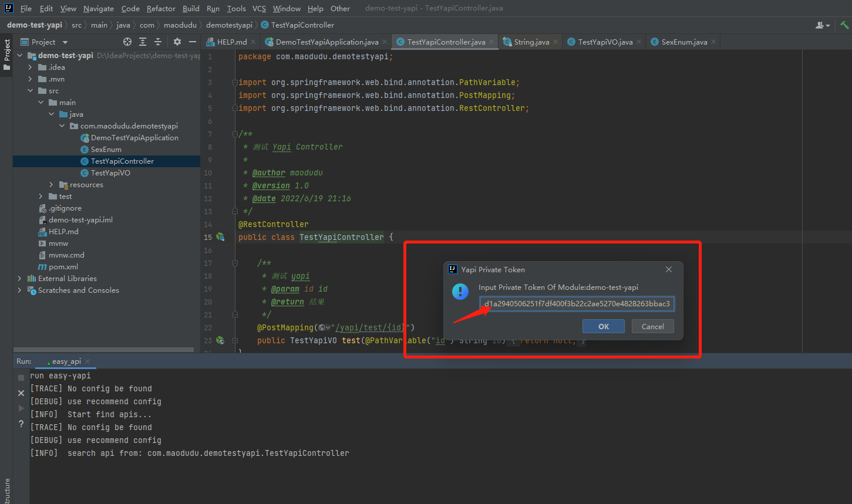Click OK in Yapi Private Token dialog
852x504 pixels.
coord(603,326)
